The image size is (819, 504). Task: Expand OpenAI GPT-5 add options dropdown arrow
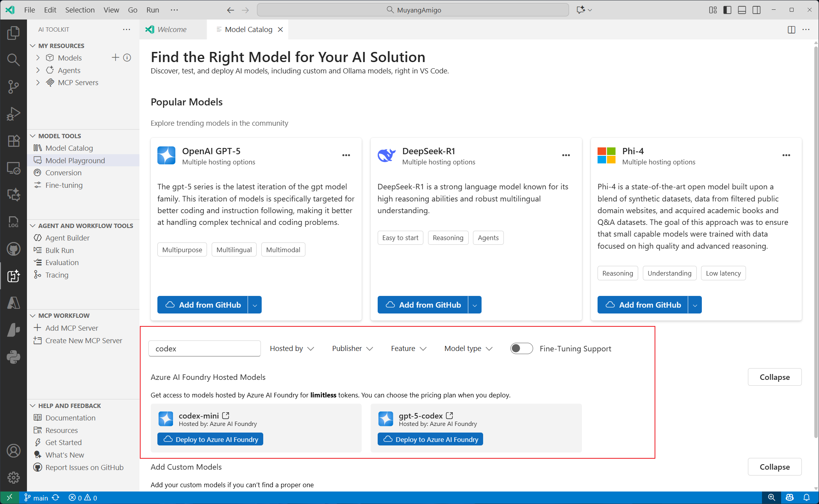coord(255,305)
